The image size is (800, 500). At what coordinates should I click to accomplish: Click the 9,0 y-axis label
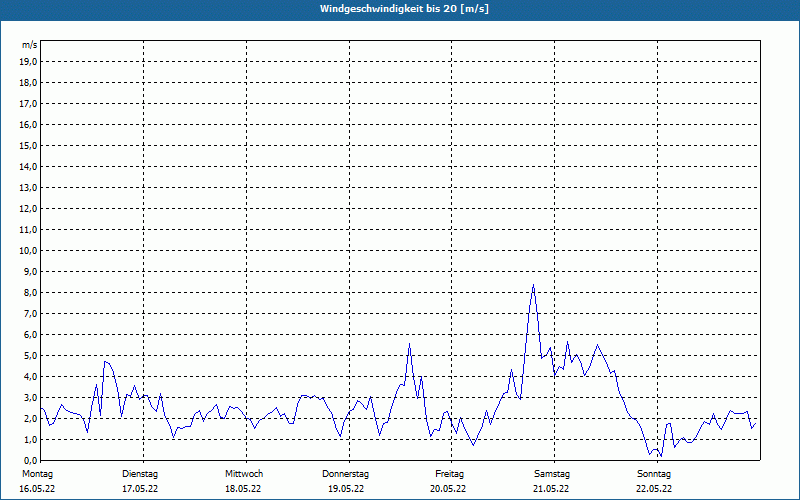pos(30,271)
